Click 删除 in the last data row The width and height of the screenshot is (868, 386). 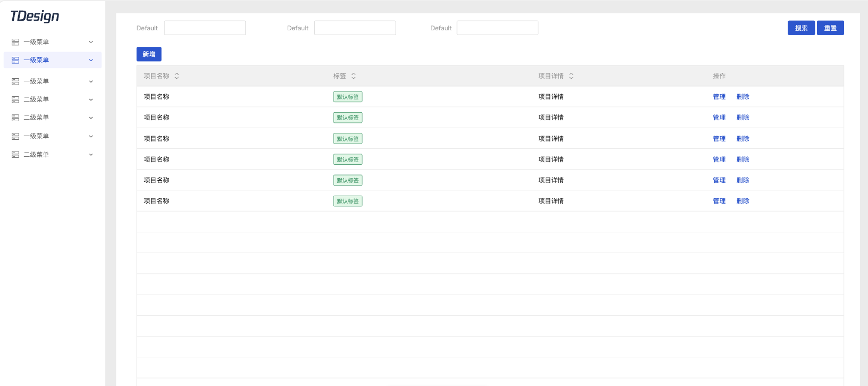click(743, 201)
